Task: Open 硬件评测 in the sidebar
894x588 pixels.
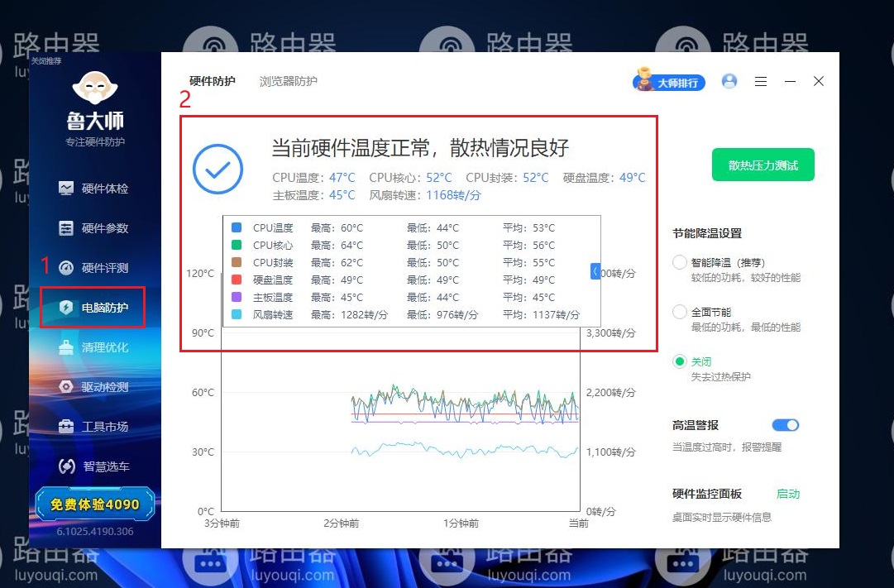Action: tap(93, 268)
